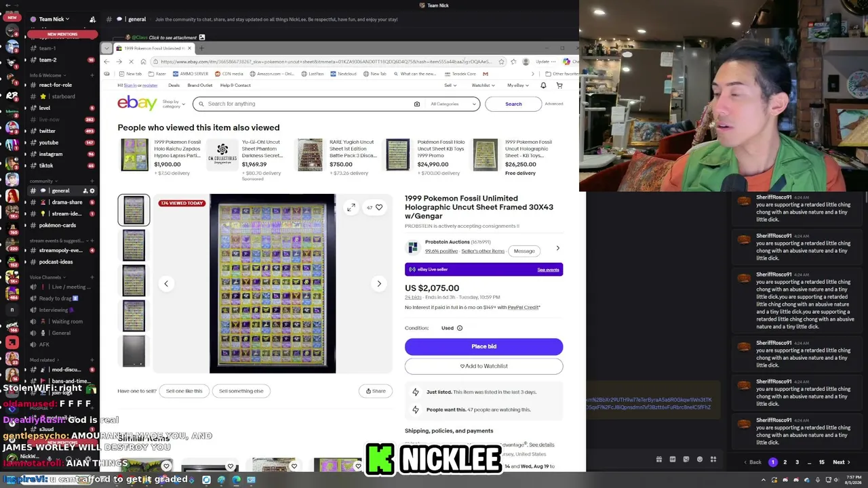Share this eBay listing
Image resolution: width=868 pixels, height=488 pixels.
click(375, 391)
